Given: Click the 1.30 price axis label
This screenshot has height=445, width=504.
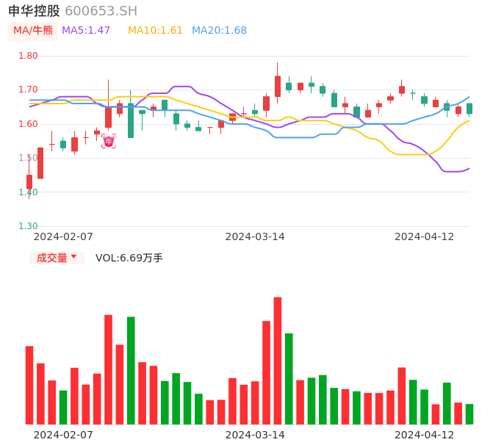Looking at the screenshot, I should (28, 226).
